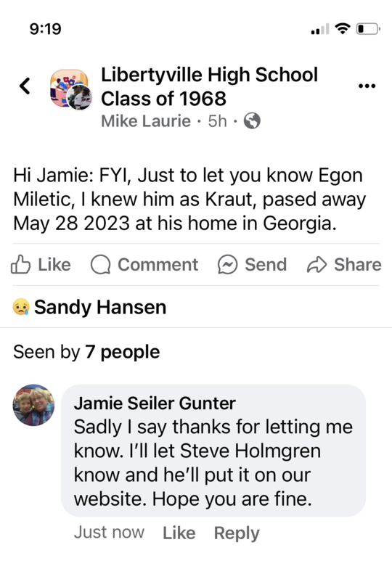Tap the Comment speech bubble icon
The image size is (392, 566).
pyautogui.click(x=100, y=265)
